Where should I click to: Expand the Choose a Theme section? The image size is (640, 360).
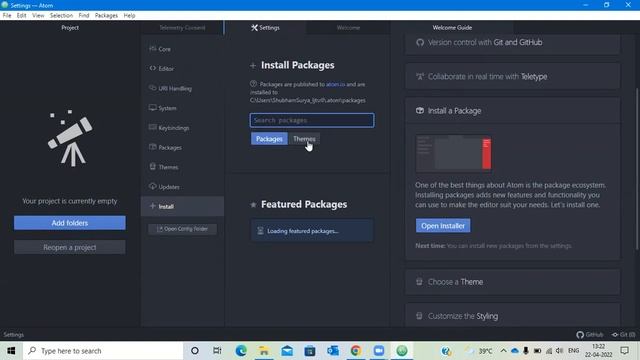(513, 282)
